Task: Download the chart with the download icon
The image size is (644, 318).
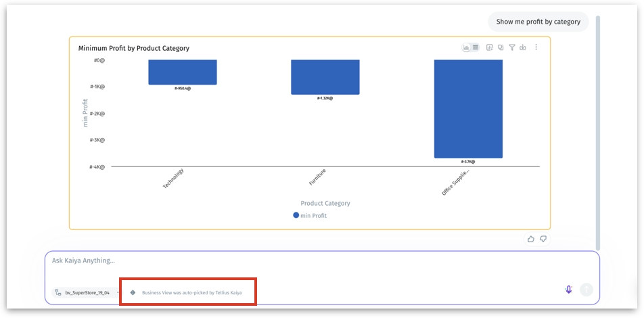Action: click(523, 47)
